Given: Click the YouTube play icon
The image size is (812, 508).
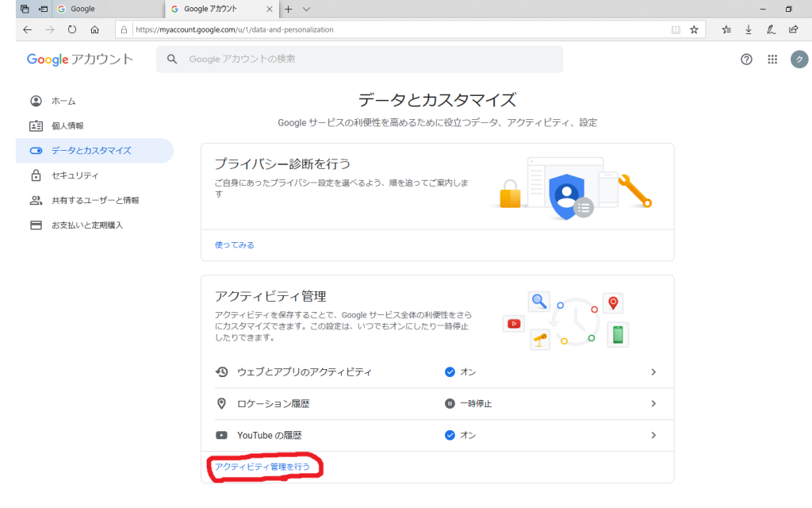Looking at the screenshot, I should tap(222, 436).
